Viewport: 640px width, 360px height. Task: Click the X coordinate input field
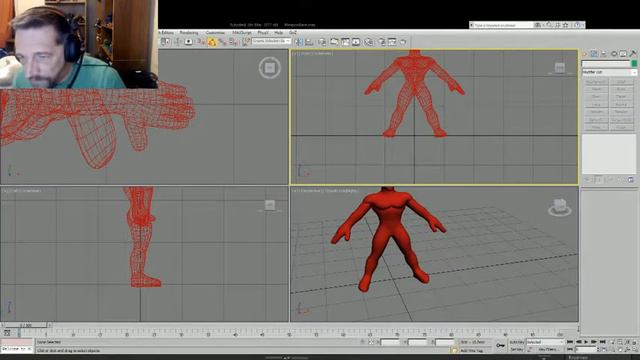[x=390, y=342]
